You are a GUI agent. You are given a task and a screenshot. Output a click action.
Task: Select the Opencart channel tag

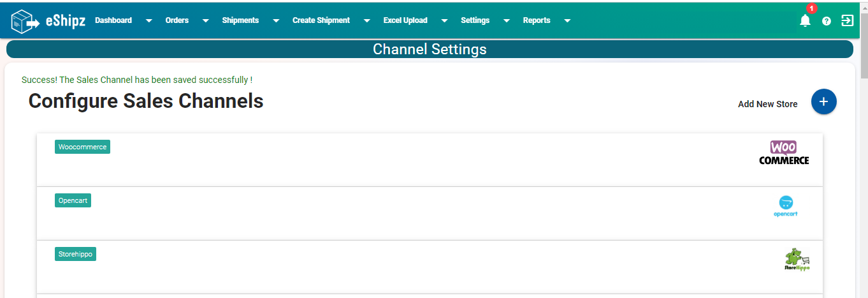[73, 200]
